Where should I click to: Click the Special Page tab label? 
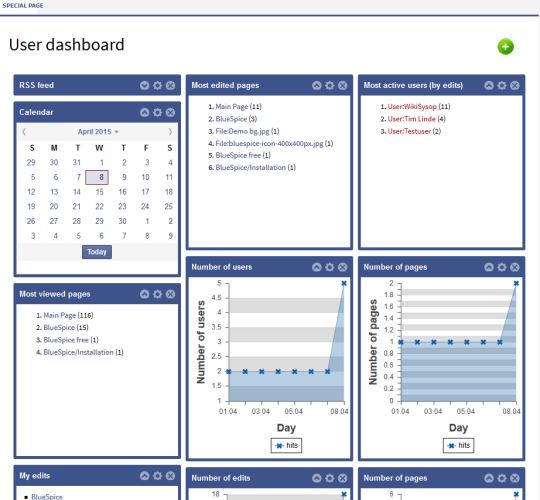pyautogui.click(x=23, y=6)
